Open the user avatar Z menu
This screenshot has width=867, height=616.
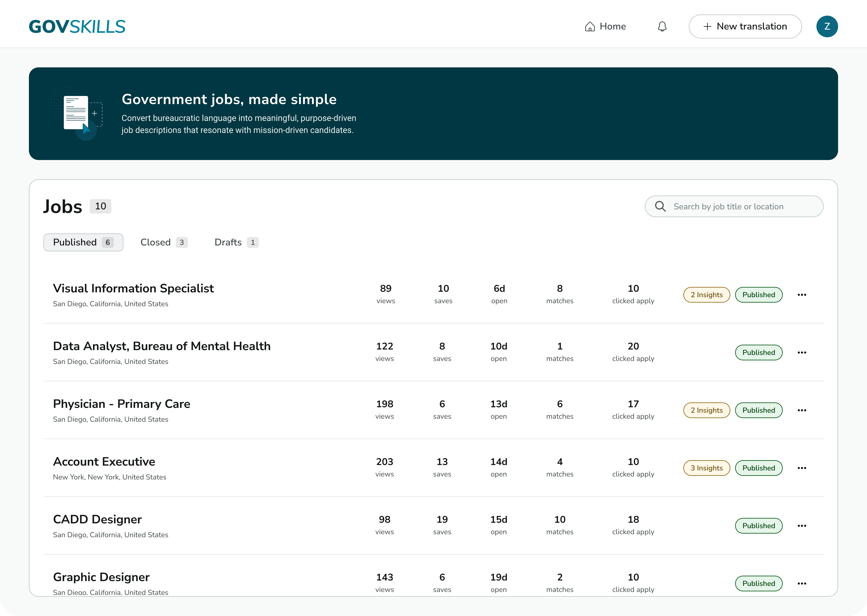pyautogui.click(x=827, y=26)
